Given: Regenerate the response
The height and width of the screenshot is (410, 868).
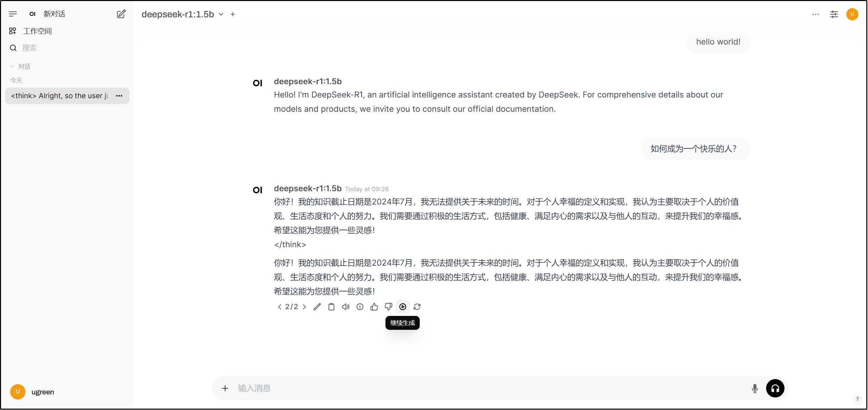Looking at the screenshot, I should (417, 307).
